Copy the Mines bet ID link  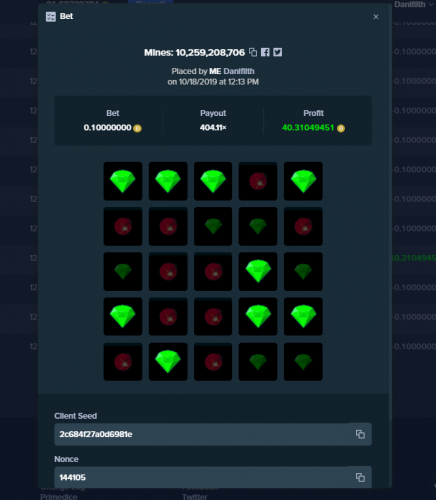(x=253, y=52)
